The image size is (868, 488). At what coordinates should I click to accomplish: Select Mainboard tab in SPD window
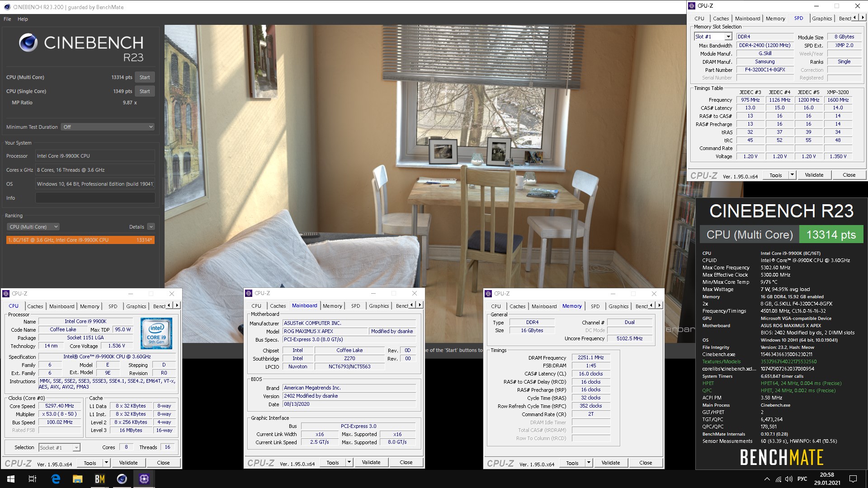(747, 19)
